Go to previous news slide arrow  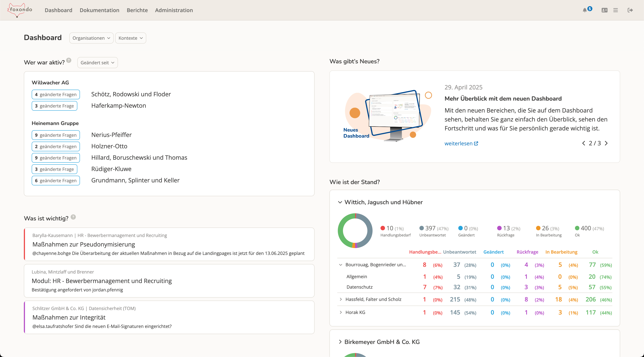coord(583,143)
